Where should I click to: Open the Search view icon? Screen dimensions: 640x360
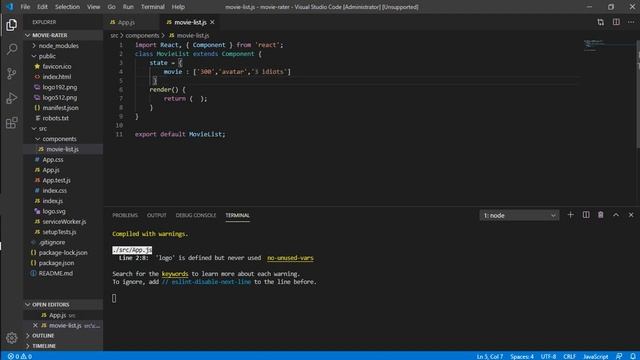click(x=11, y=49)
